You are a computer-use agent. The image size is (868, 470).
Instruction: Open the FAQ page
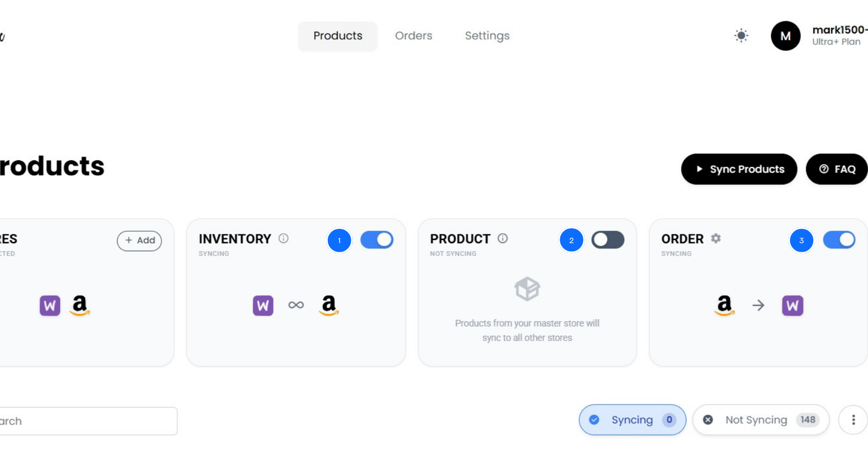coord(836,169)
